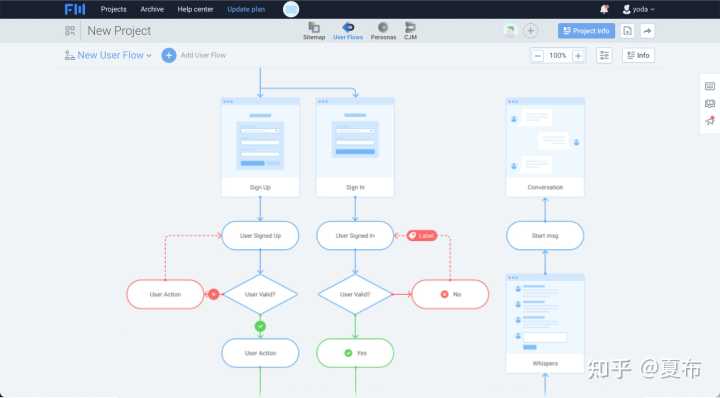Open the Projects menu
720x398 pixels.
[x=113, y=9]
